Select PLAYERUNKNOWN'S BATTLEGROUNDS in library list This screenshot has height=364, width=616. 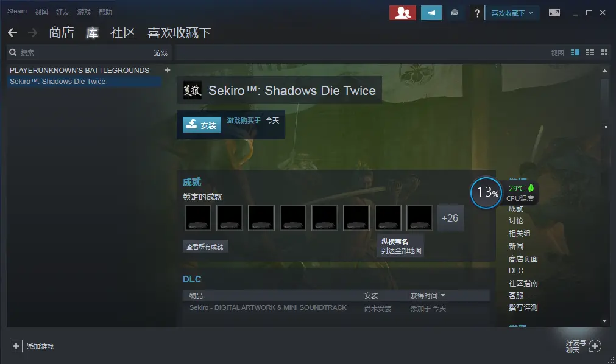coord(79,70)
